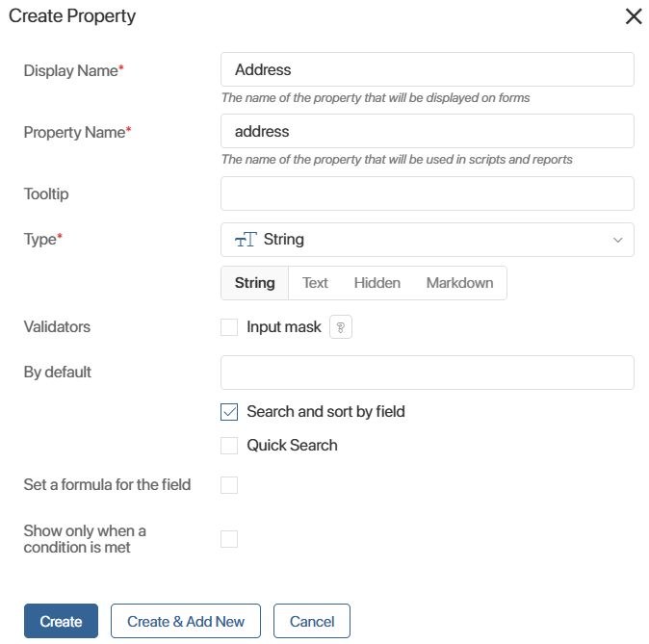Click Create & Add New button
The height and width of the screenshot is (644, 649).
tap(186, 621)
